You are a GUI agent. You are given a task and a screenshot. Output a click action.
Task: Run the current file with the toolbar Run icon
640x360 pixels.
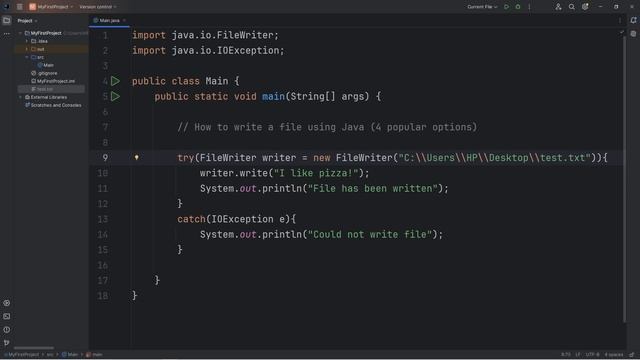click(x=507, y=7)
